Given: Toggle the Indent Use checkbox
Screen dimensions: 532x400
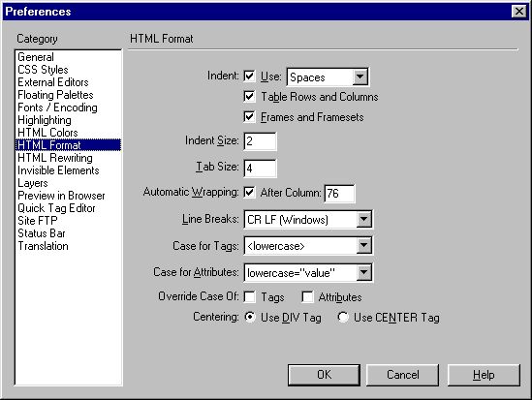Looking at the screenshot, I should [249, 76].
